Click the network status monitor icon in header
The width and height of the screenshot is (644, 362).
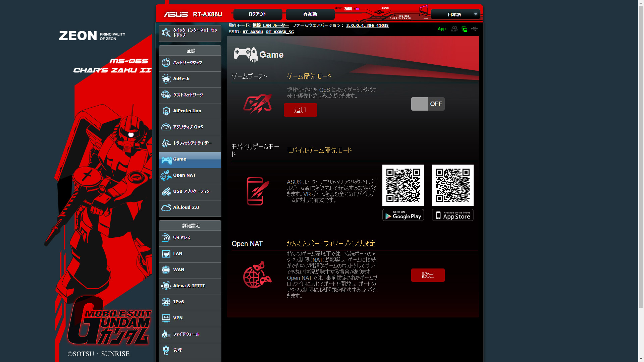point(464,29)
